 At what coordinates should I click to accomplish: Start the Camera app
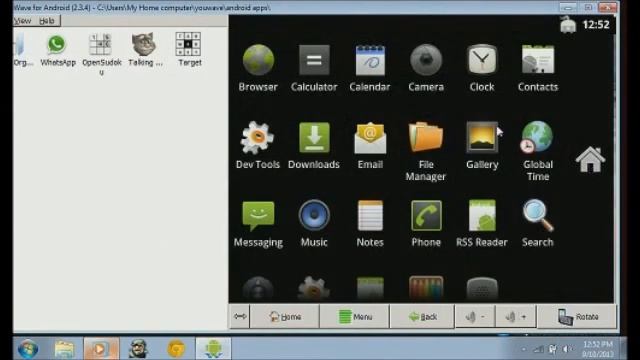click(426, 68)
